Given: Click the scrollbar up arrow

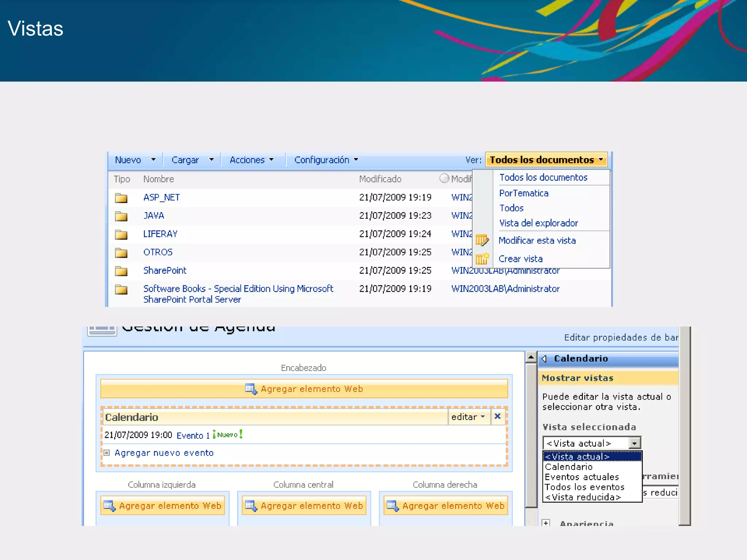Looking at the screenshot, I should pos(531,357).
